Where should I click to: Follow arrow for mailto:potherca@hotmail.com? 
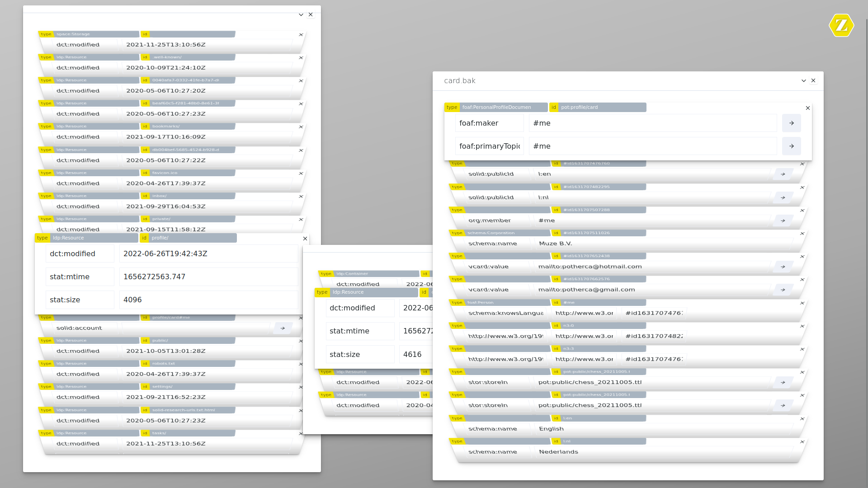click(x=783, y=267)
